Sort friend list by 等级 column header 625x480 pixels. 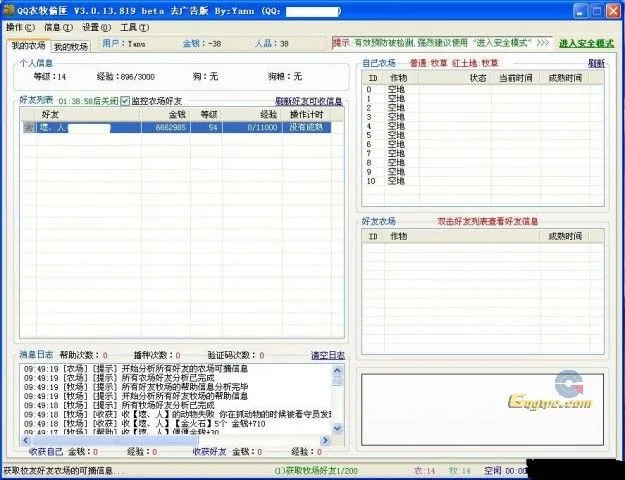point(206,115)
